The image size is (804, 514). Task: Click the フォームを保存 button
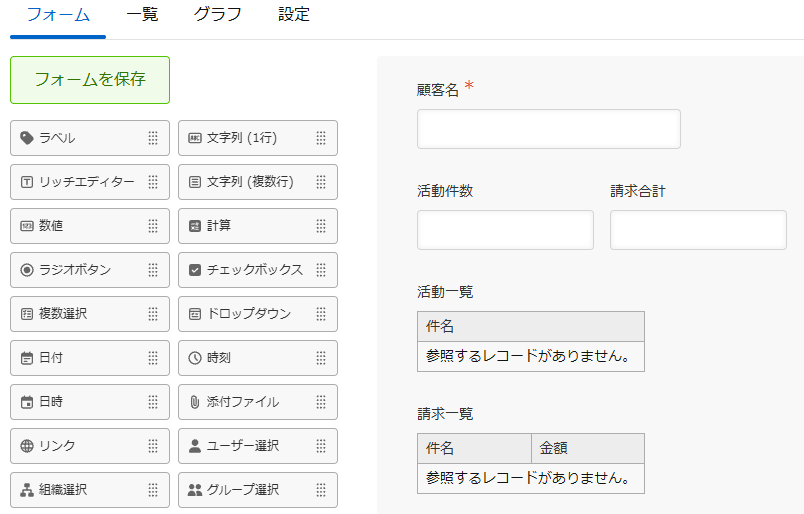(x=90, y=80)
